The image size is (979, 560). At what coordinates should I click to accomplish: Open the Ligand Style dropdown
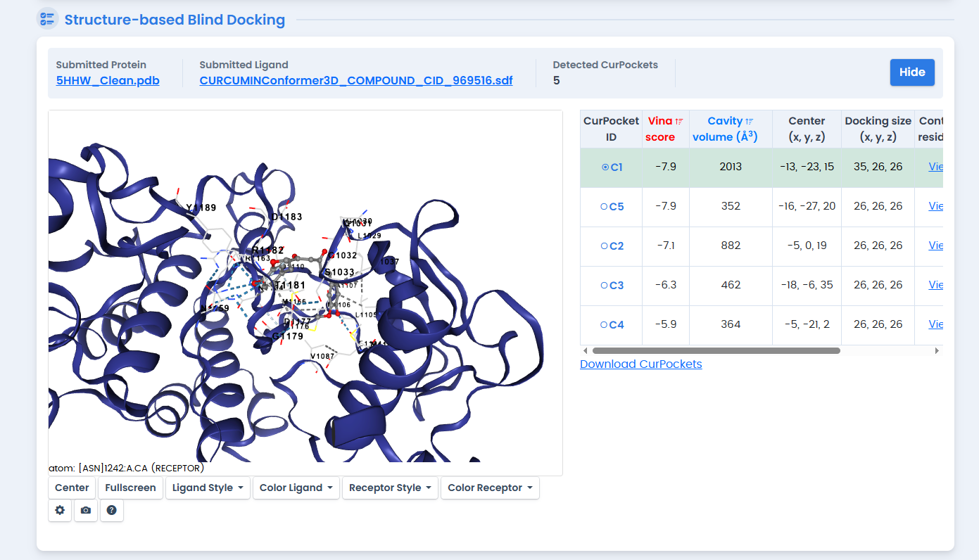click(208, 488)
